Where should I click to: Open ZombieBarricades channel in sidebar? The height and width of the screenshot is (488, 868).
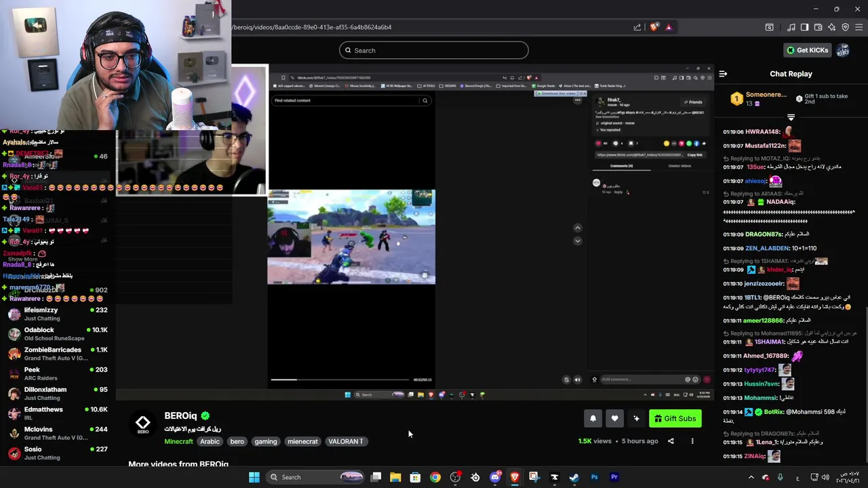click(x=58, y=354)
